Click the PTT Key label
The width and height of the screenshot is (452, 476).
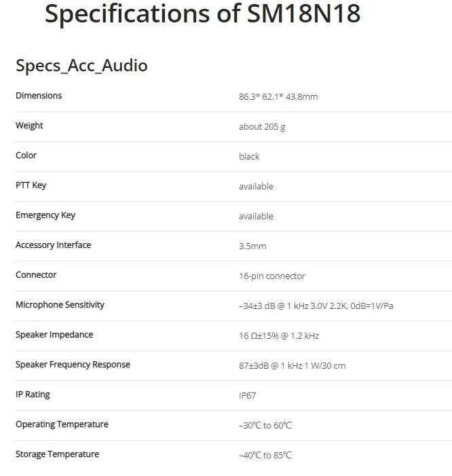pos(31,185)
